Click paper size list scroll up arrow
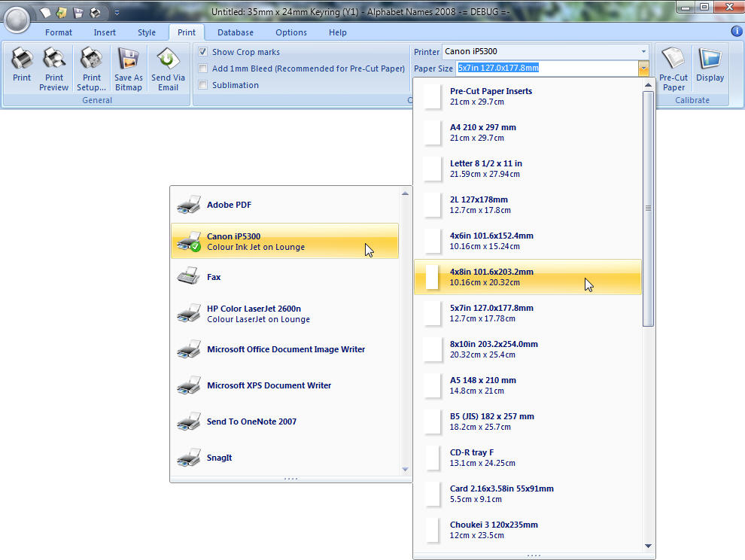 [648, 85]
